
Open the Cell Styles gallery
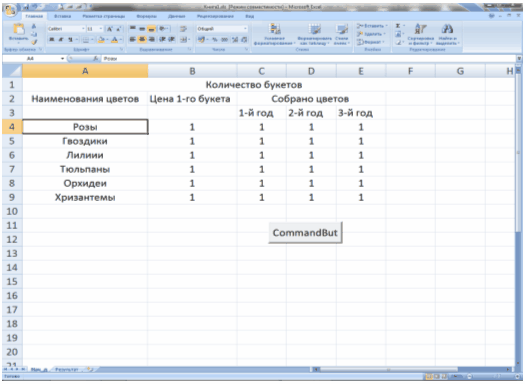(342, 34)
